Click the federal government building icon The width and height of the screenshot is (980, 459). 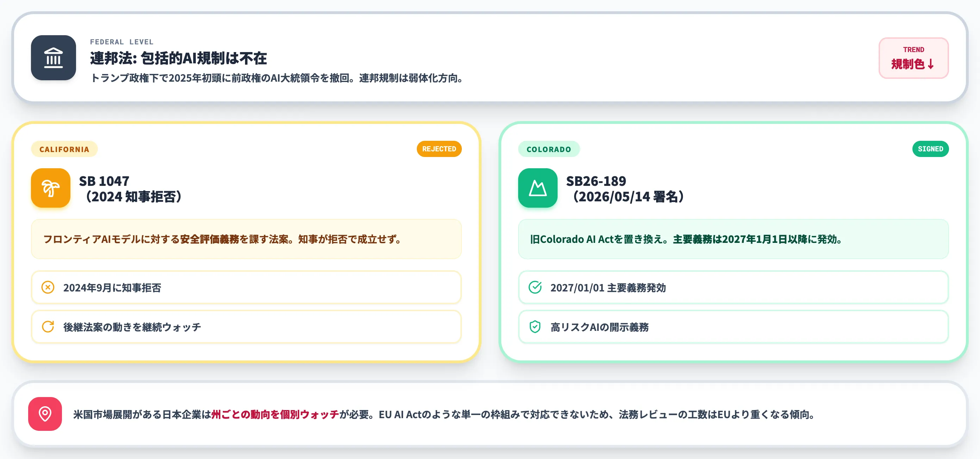click(x=53, y=58)
